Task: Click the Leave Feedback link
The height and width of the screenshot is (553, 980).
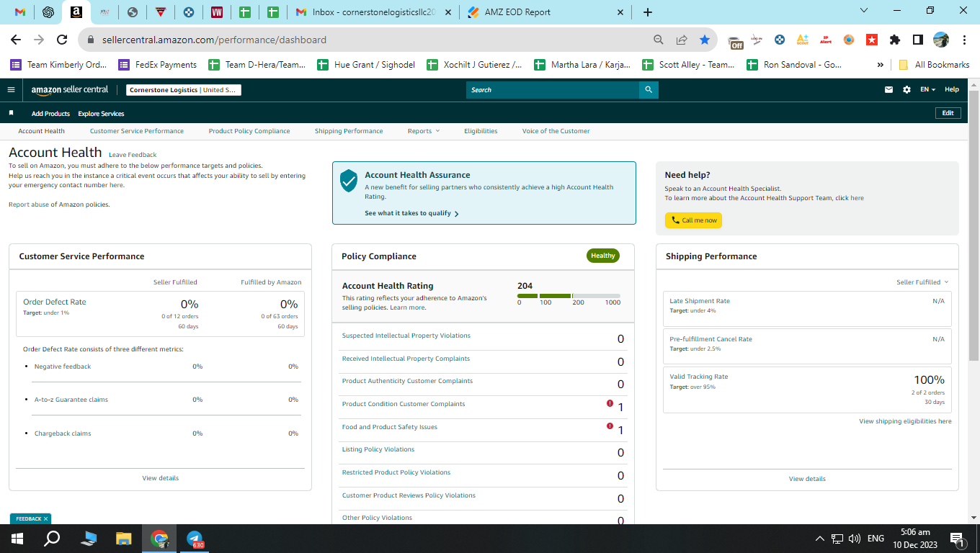Action: point(133,155)
